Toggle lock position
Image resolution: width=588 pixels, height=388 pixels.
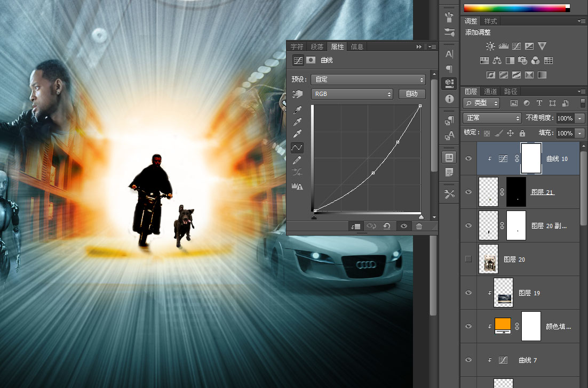point(511,133)
